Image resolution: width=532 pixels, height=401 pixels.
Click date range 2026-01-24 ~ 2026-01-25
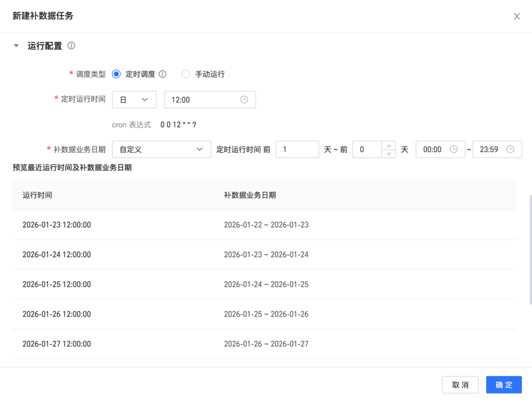267,284
